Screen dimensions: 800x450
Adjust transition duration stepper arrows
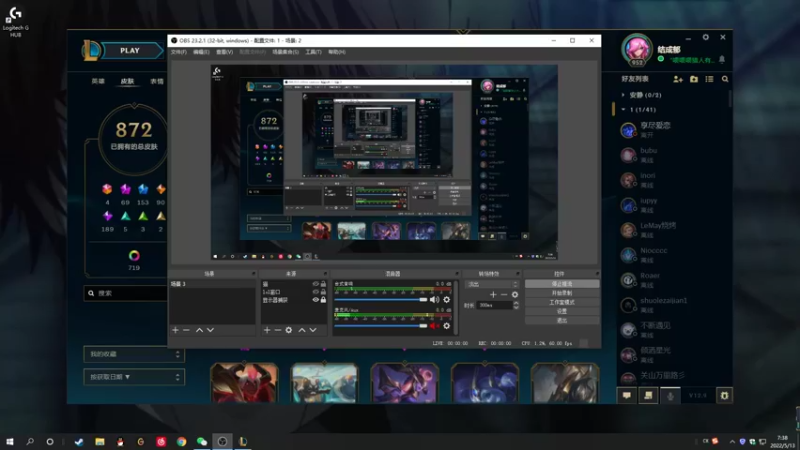(516, 305)
